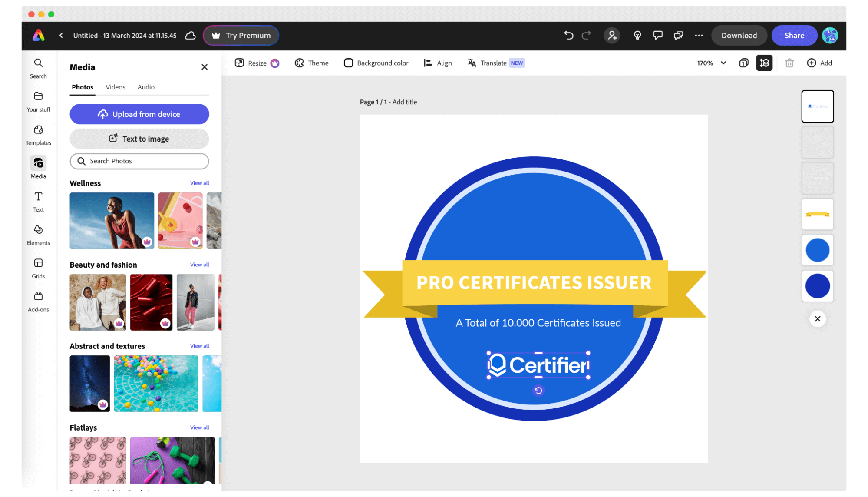Click the Try Premium button

[x=241, y=36]
